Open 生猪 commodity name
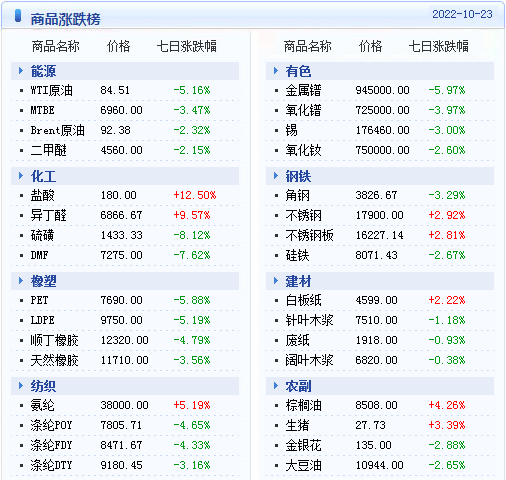Viewport: 506px width, 480px height. pos(297,425)
